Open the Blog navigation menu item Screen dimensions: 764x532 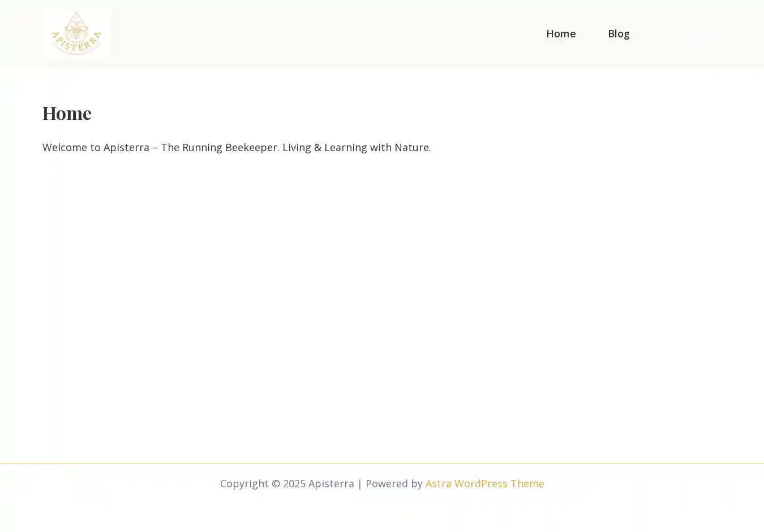click(x=619, y=34)
